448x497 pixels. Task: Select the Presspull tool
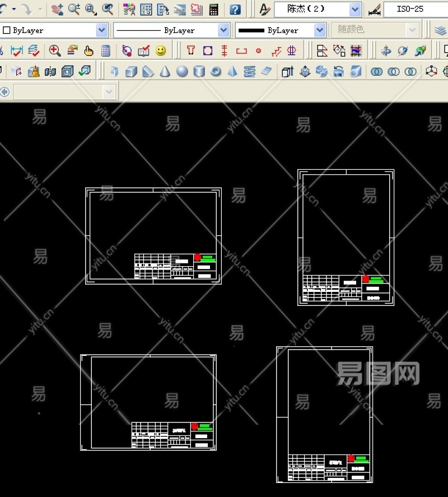pyautogui.click(x=305, y=72)
